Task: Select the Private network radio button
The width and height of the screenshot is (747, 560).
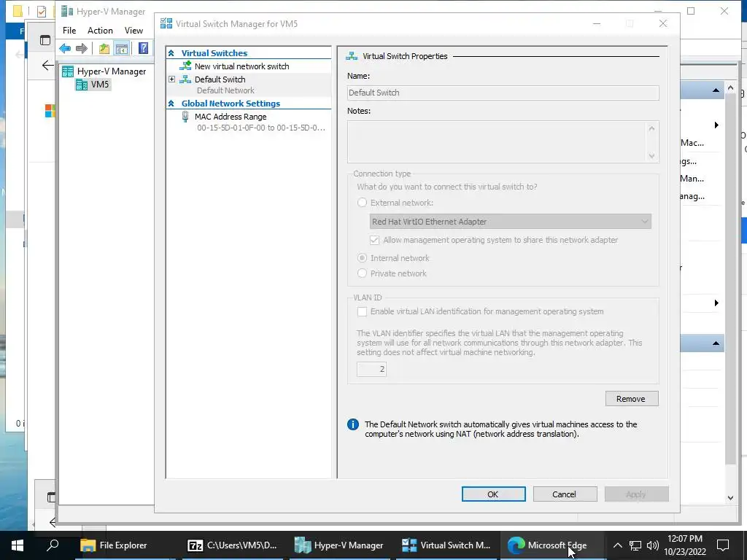Action: pyautogui.click(x=362, y=273)
